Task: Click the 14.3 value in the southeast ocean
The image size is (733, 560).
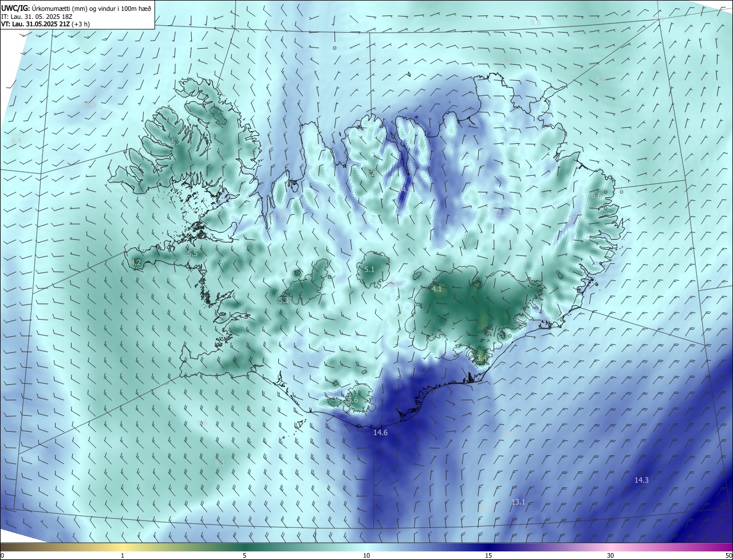Action: coord(641,480)
